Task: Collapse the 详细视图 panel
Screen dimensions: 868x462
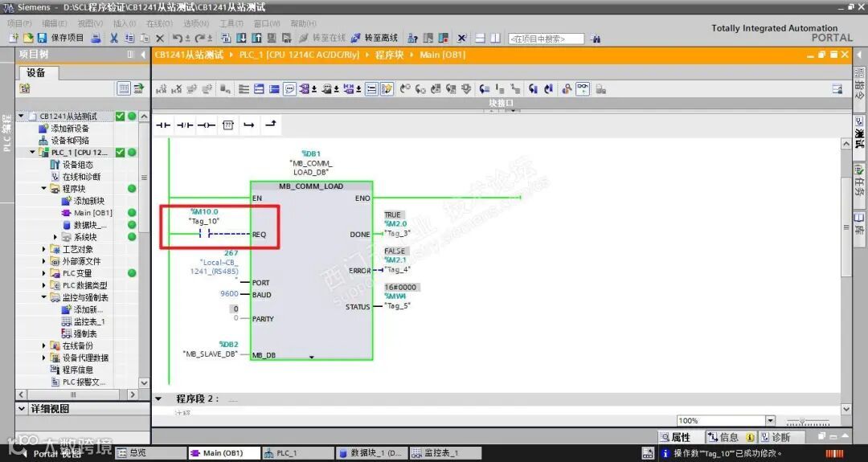Action: [x=23, y=408]
